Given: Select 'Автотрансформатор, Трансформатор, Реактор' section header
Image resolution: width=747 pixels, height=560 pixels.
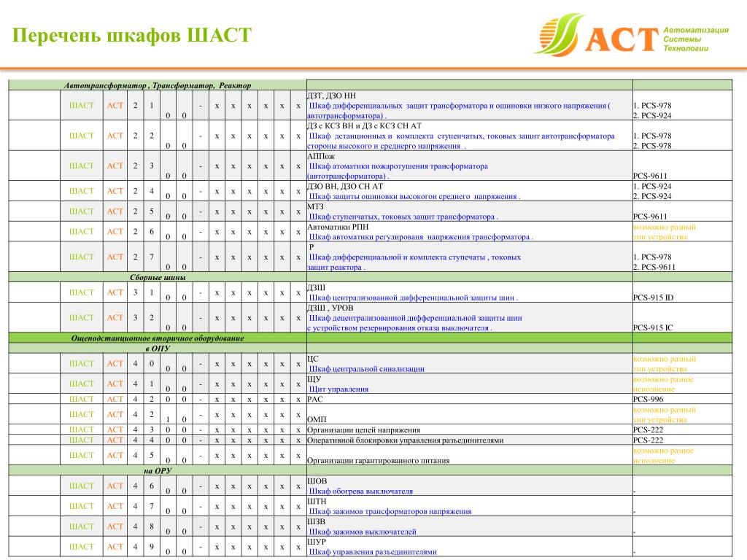Looking at the screenshot, I should 158,86.
